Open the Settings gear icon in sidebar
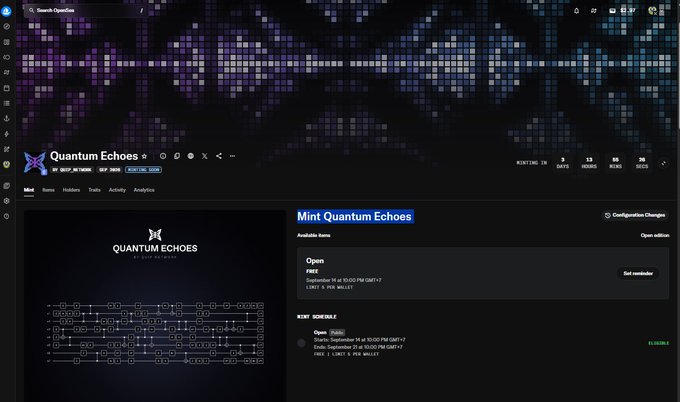This screenshot has width=680, height=402. (7, 201)
